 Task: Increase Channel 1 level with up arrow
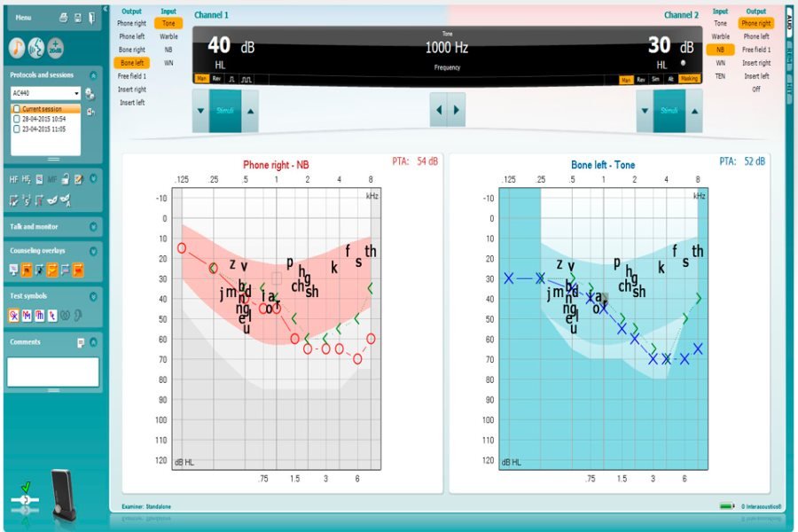[x=251, y=111]
